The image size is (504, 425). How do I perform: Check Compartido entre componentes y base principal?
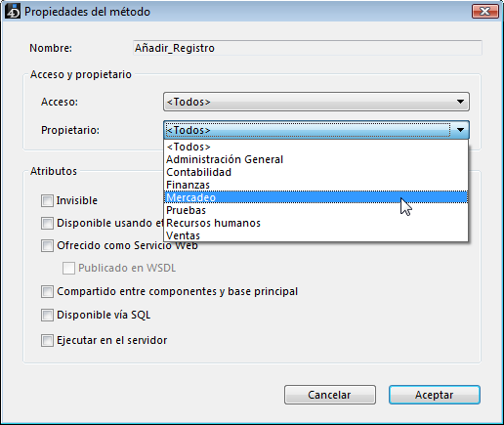tap(47, 291)
